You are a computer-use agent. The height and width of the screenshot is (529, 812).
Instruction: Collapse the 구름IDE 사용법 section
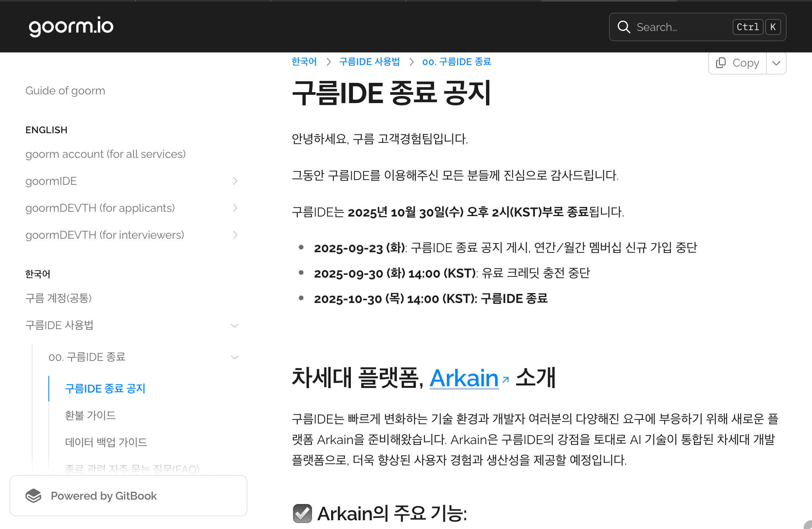click(x=235, y=326)
